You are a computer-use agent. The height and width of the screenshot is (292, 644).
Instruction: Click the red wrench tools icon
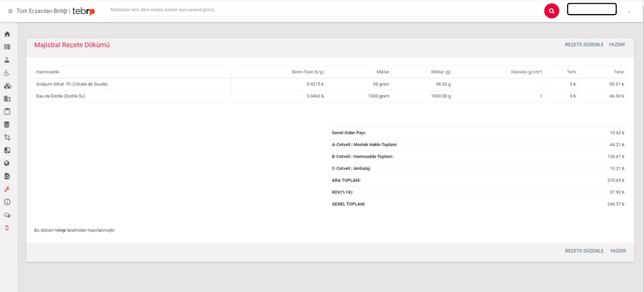(x=7, y=189)
